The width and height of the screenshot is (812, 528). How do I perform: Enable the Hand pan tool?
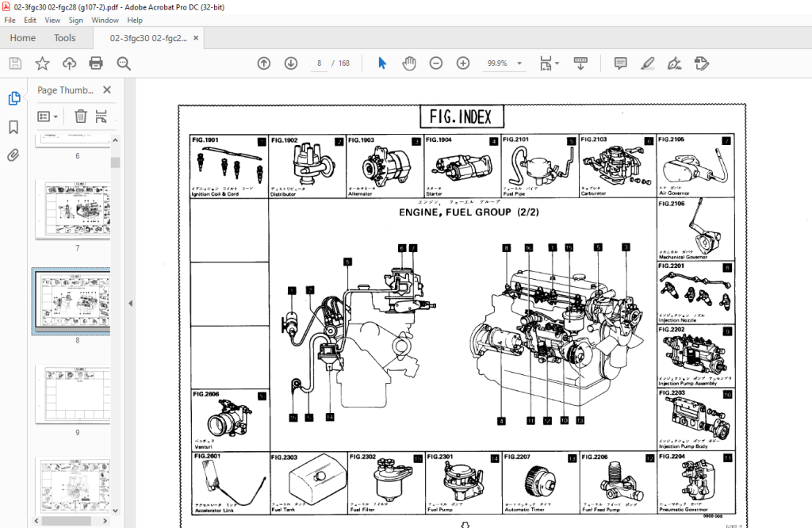409,63
